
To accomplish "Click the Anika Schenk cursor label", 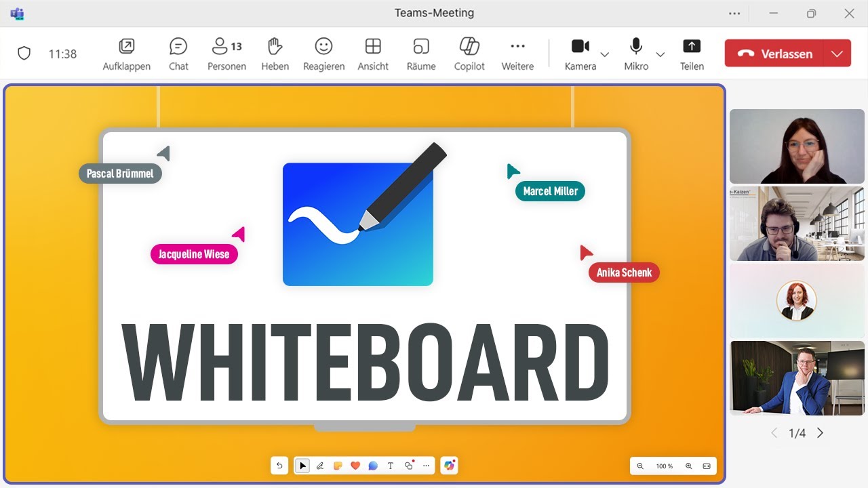I will click(624, 272).
